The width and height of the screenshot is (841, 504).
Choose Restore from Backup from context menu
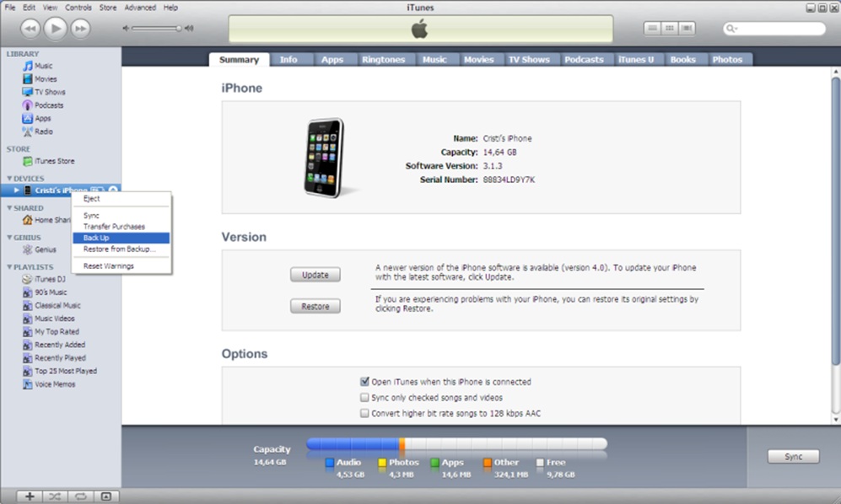pyautogui.click(x=121, y=249)
